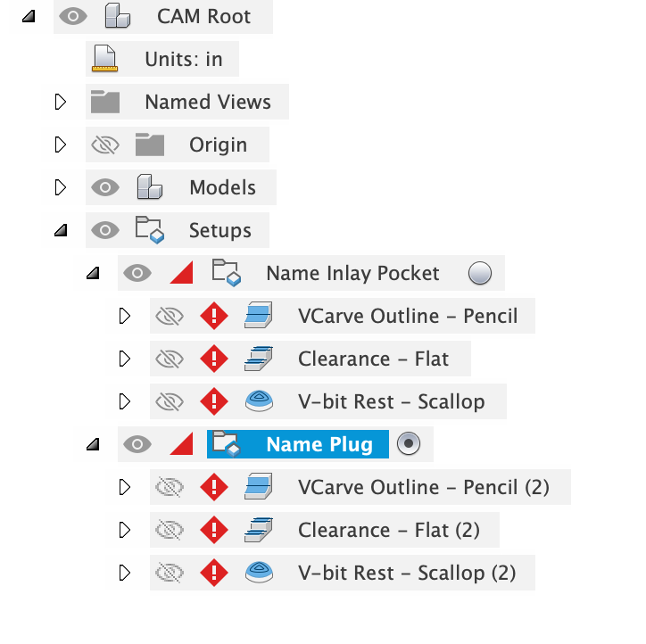Click the Flat operation icon for Clearance - Flat (2)
Screen dimensions: 646x644
click(x=259, y=531)
